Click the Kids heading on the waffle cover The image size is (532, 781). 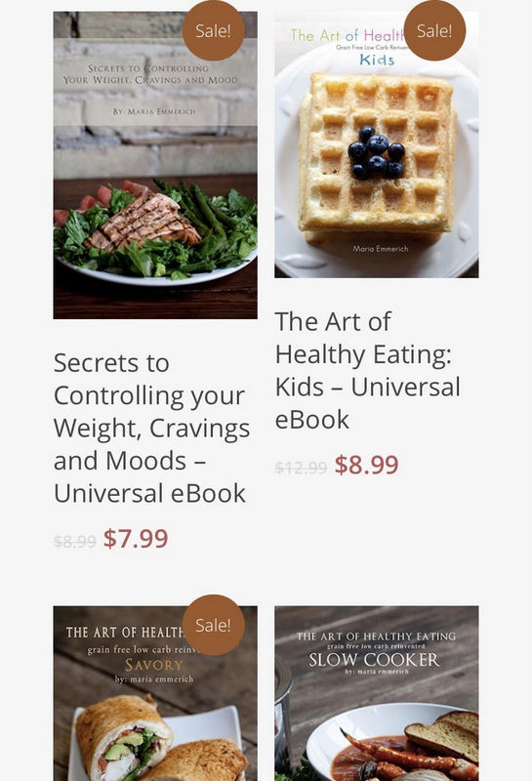click(x=377, y=61)
